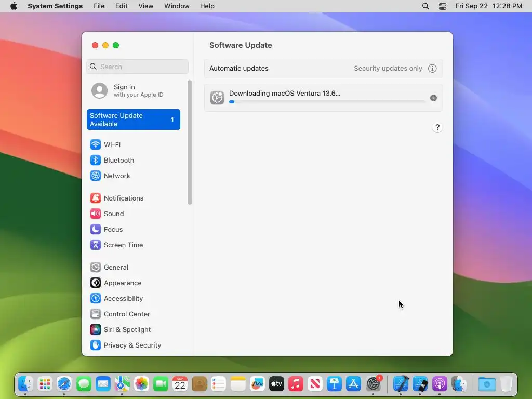The height and width of the screenshot is (399, 532).
Task: Open Mail from the Dock
Action: pyautogui.click(x=103, y=384)
